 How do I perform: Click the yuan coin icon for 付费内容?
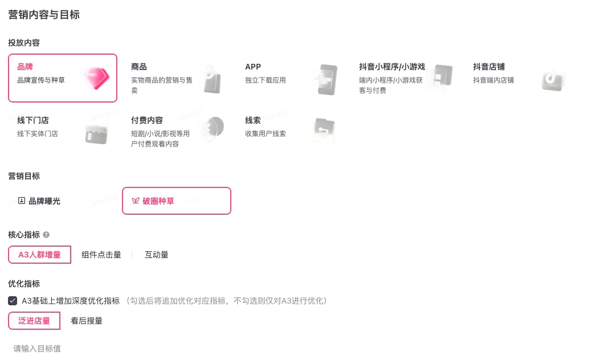[211, 129]
